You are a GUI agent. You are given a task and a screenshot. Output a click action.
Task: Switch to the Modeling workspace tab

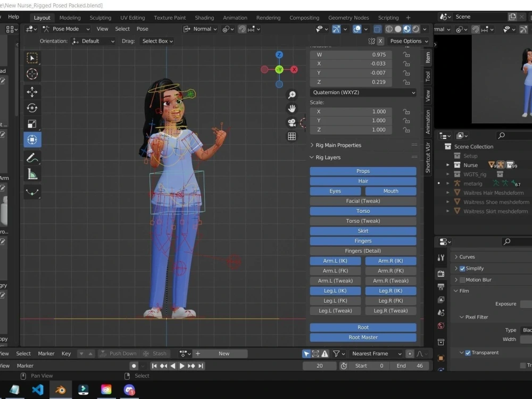pos(70,18)
